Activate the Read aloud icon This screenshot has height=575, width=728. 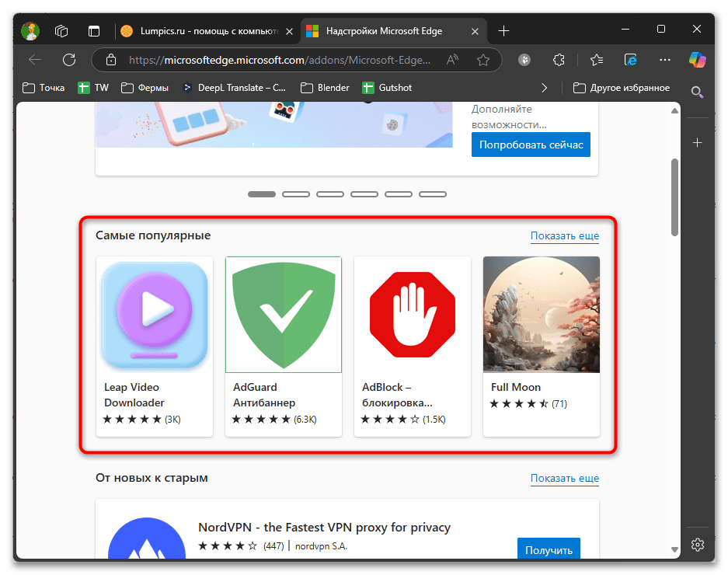click(x=452, y=60)
